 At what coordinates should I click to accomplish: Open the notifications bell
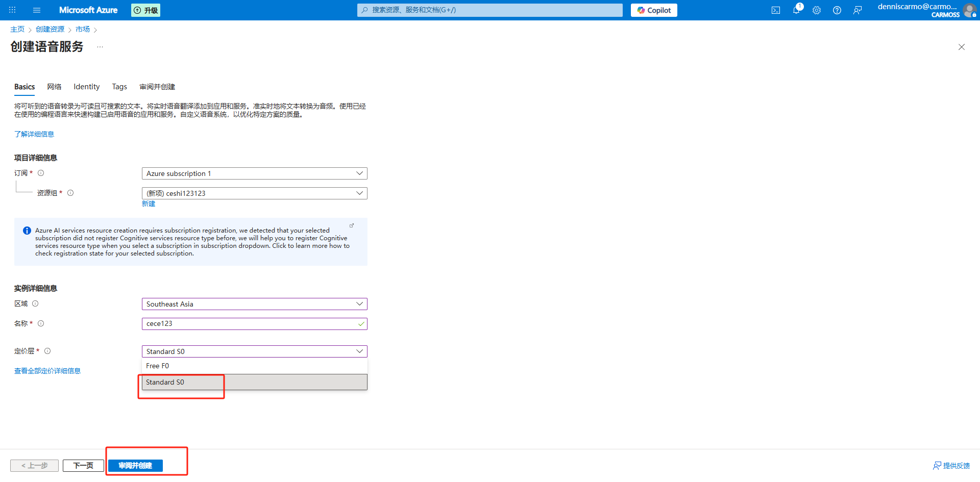[796, 10]
